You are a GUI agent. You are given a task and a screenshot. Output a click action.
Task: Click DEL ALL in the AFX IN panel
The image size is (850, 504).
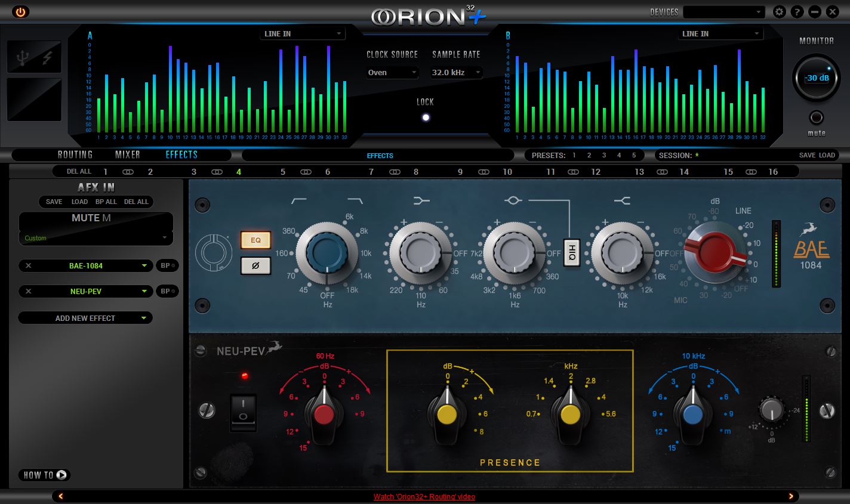[137, 202]
